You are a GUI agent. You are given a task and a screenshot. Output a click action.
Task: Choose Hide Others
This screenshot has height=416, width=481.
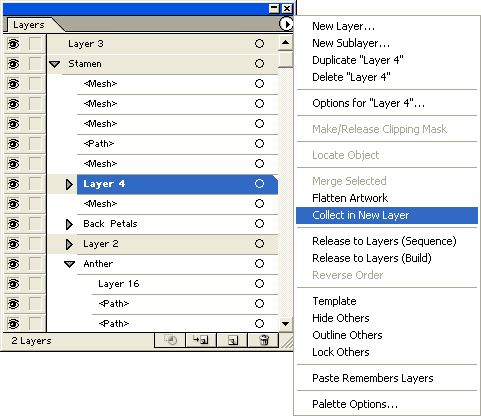pyautogui.click(x=341, y=318)
